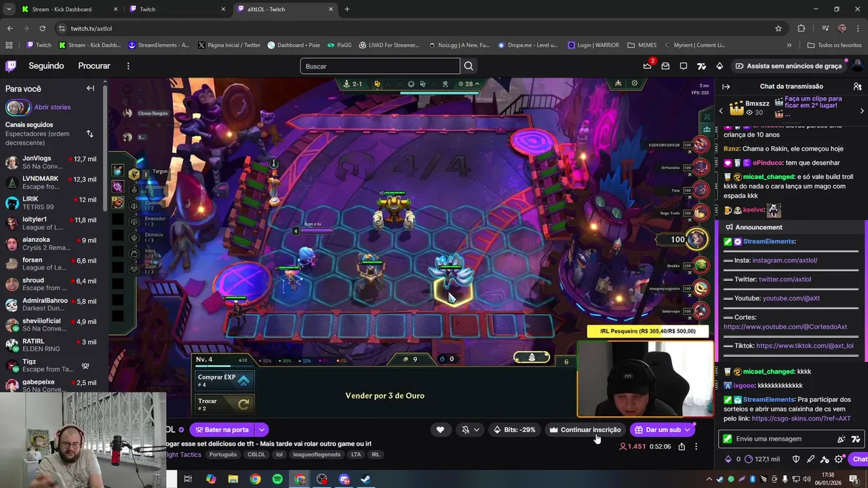Screen dimensions: 868x488
Task: Open shroud channel in sidebar
Action: [x=52, y=285]
